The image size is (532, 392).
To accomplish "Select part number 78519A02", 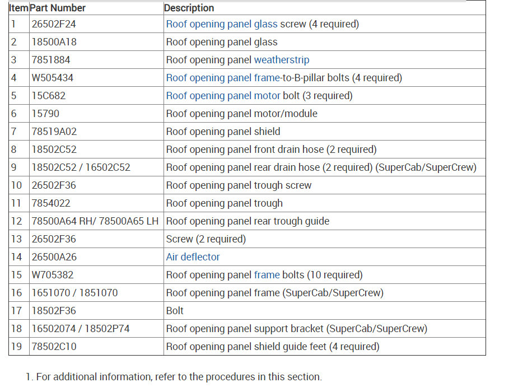I will point(54,132).
